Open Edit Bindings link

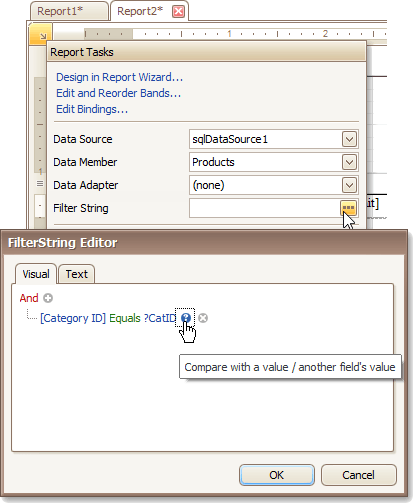(92, 109)
